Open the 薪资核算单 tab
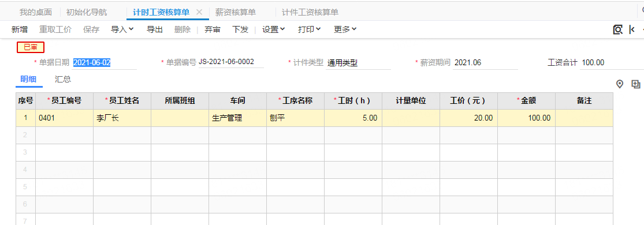 point(235,12)
